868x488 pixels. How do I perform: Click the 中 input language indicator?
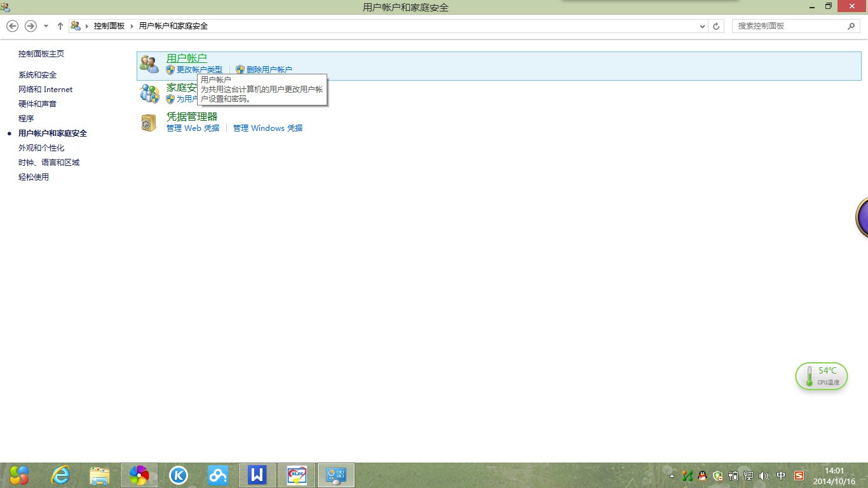click(x=781, y=475)
